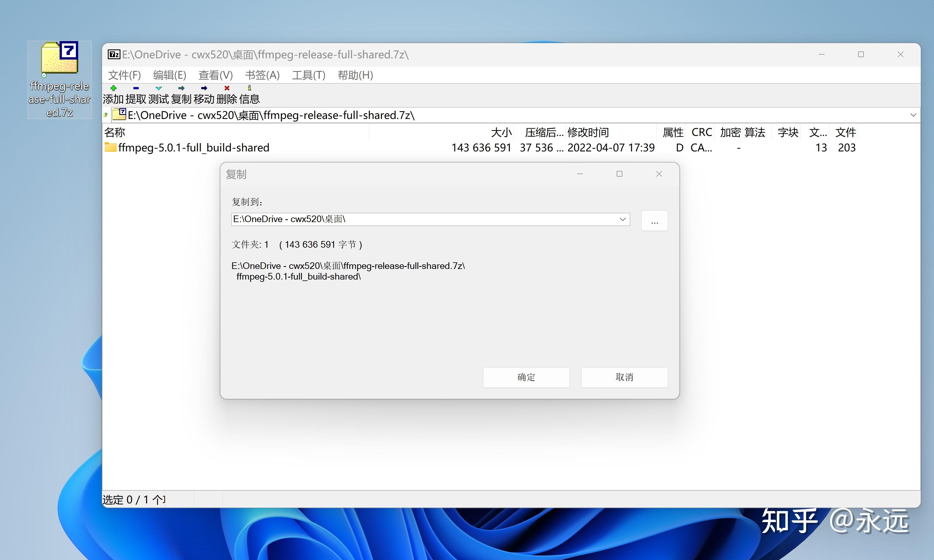Image resolution: width=934 pixels, height=560 pixels.
Task: Click the browse "..." button in copy dialog
Action: [x=654, y=221]
